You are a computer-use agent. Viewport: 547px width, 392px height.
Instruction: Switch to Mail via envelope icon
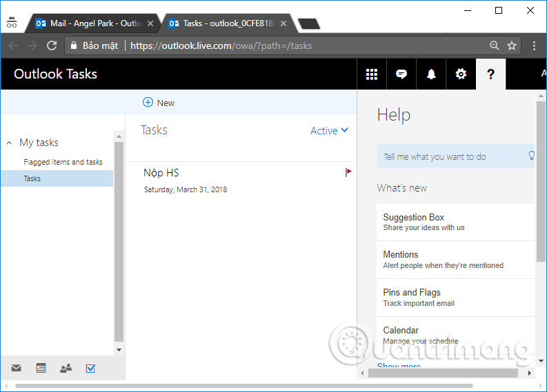click(x=16, y=368)
